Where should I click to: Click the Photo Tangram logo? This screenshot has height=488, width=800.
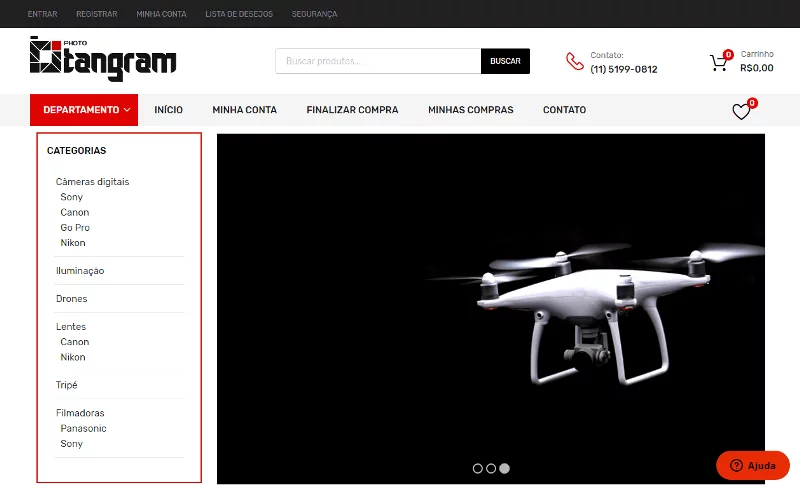click(x=103, y=58)
